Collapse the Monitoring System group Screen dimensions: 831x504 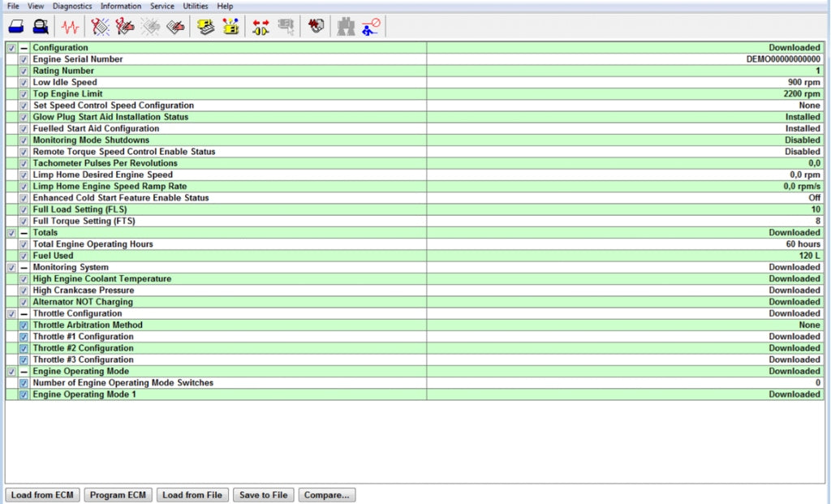click(24, 268)
